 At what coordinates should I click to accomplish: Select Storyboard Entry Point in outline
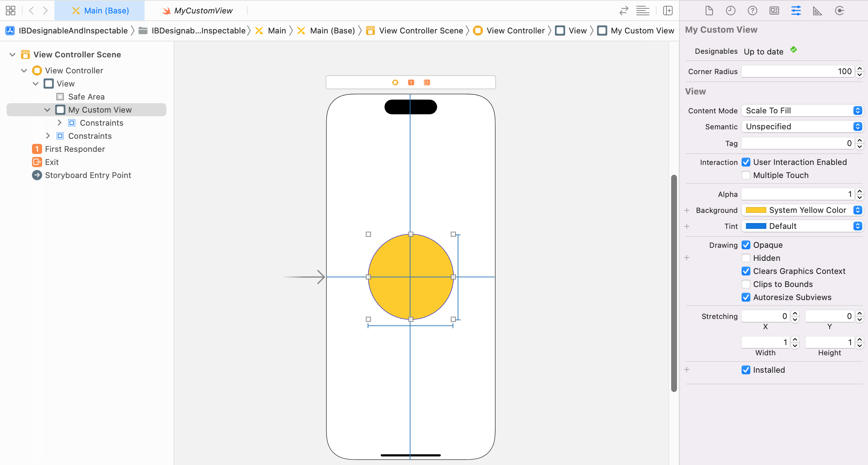pos(88,175)
